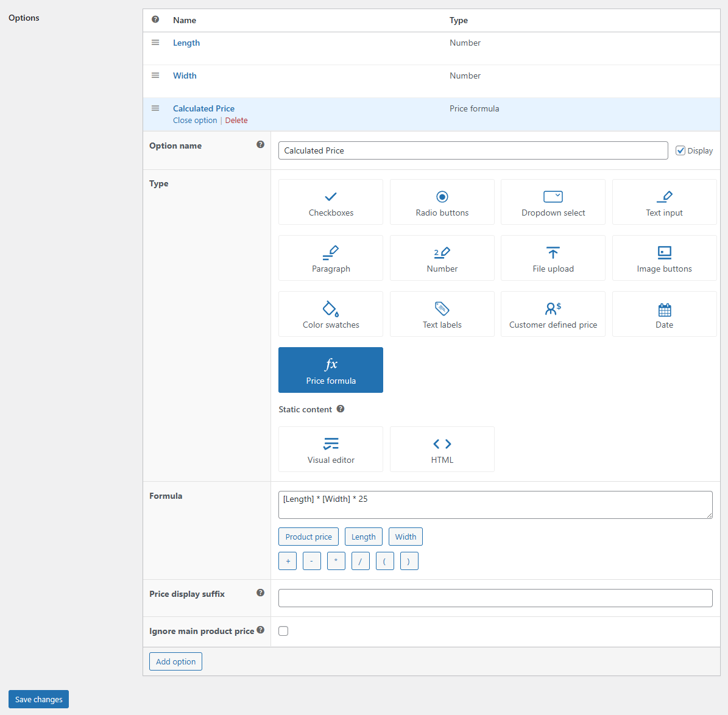The width and height of the screenshot is (728, 715).
Task: Pick the Dropdown select type
Action: [x=553, y=202]
